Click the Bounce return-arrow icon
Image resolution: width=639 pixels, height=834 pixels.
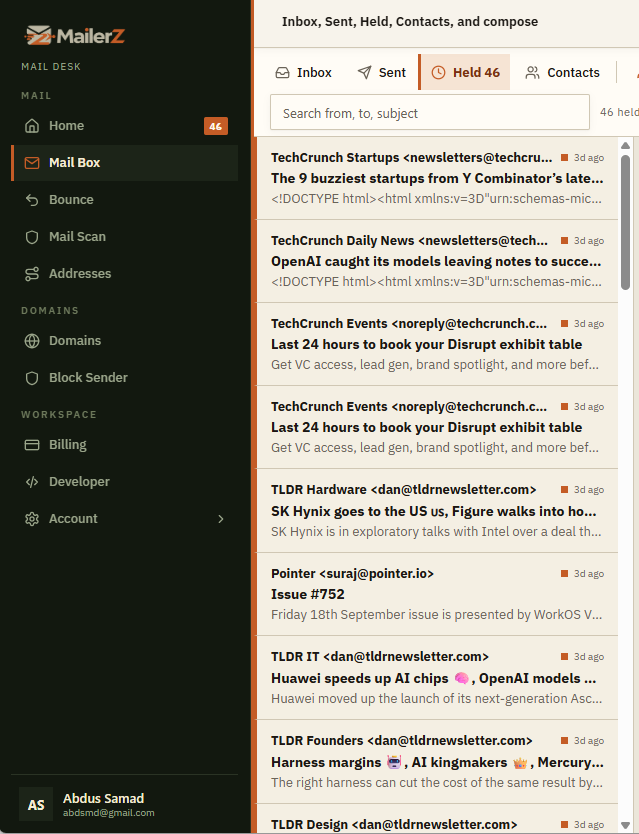coord(32,200)
